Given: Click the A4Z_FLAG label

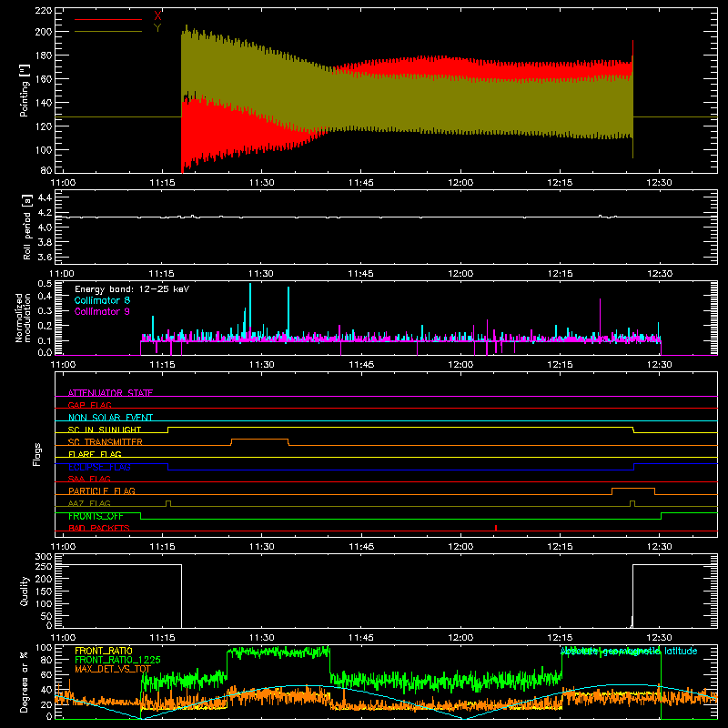Looking at the screenshot, I should pos(89,503).
